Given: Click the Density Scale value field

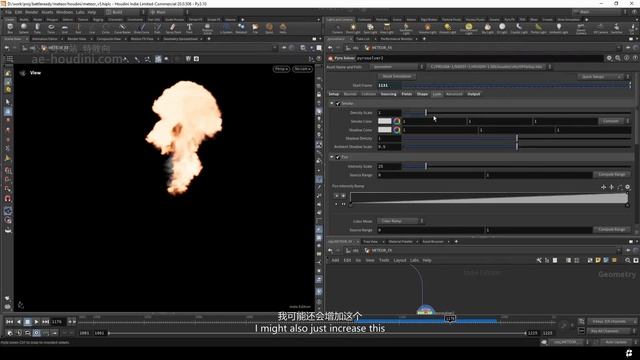Looking at the screenshot, I should pos(389,113).
